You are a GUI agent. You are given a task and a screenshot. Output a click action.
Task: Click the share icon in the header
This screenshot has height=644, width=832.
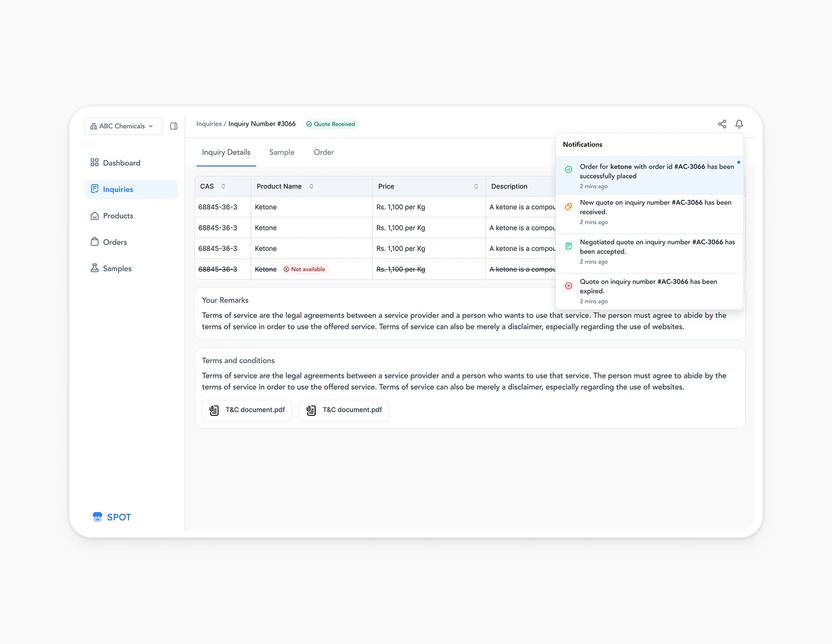[x=722, y=124]
